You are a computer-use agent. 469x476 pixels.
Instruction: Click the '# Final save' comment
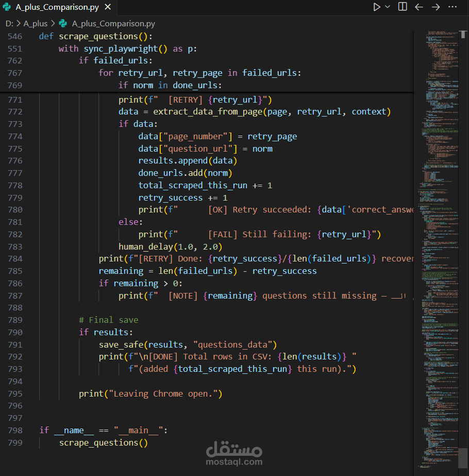108,320
